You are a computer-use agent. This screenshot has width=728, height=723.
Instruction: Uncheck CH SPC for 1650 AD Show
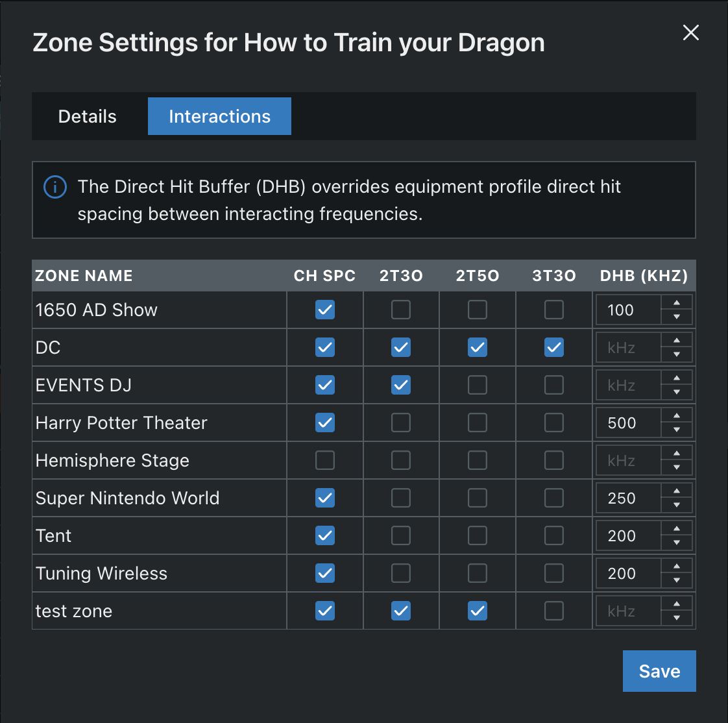tap(324, 310)
